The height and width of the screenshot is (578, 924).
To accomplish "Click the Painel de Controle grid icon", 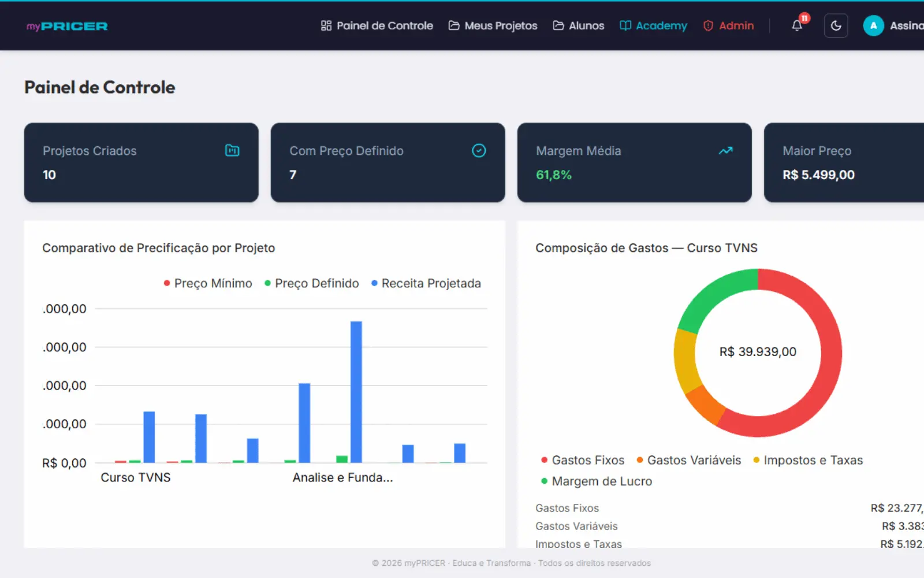I will pyautogui.click(x=326, y=25).
